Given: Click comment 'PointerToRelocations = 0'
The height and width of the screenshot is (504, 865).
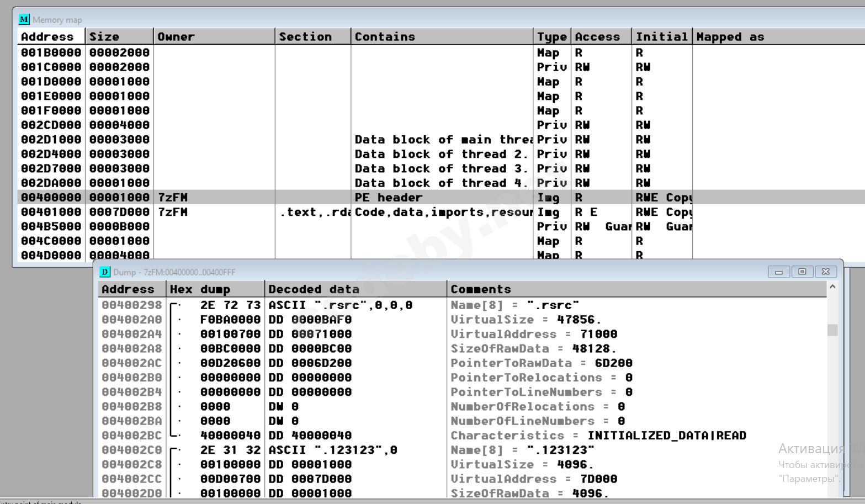Looking at the screenshot, I should [x=542, y=378].
